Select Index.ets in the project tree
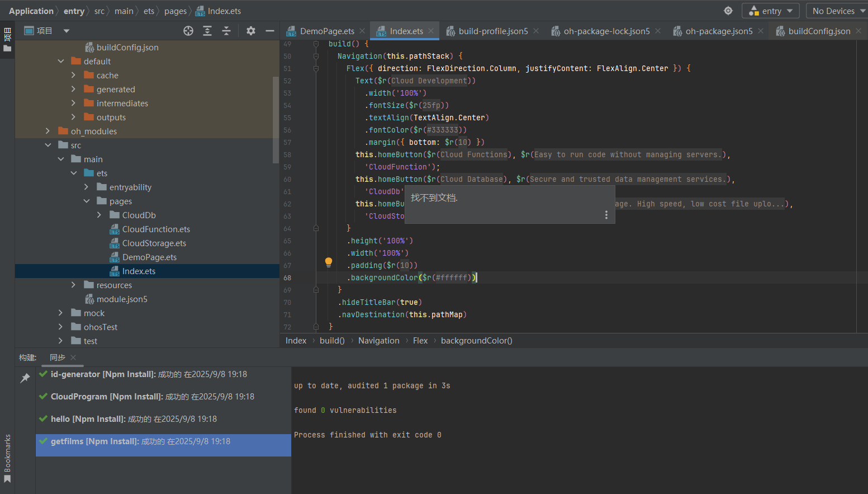 point(147,271)
